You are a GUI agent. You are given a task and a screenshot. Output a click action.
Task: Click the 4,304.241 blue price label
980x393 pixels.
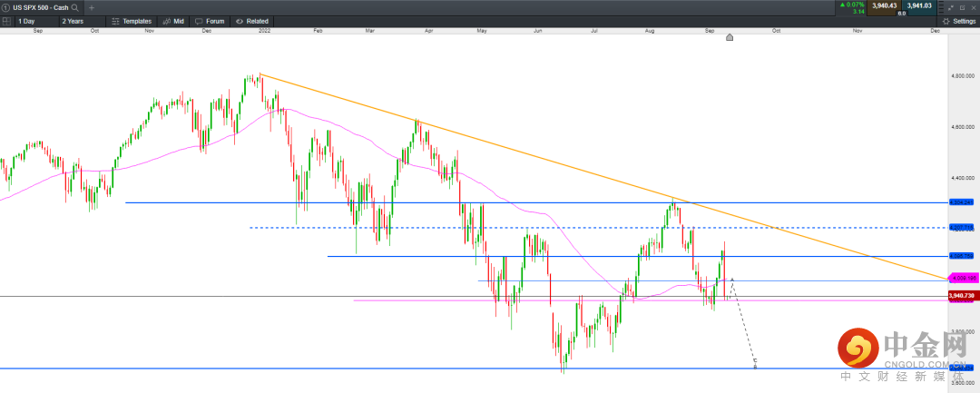coord(961,202)
